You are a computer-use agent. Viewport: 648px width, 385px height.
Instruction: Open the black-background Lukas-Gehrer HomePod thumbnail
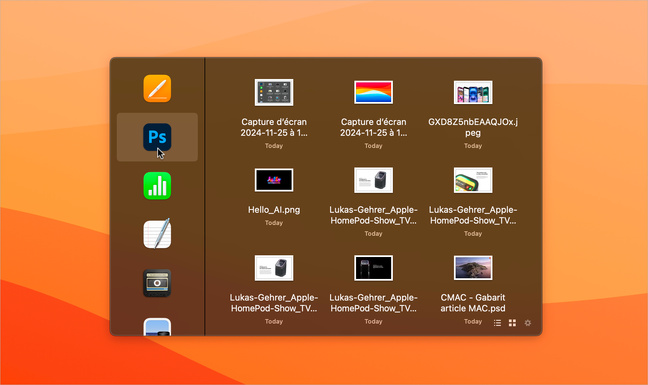point(374,268)
